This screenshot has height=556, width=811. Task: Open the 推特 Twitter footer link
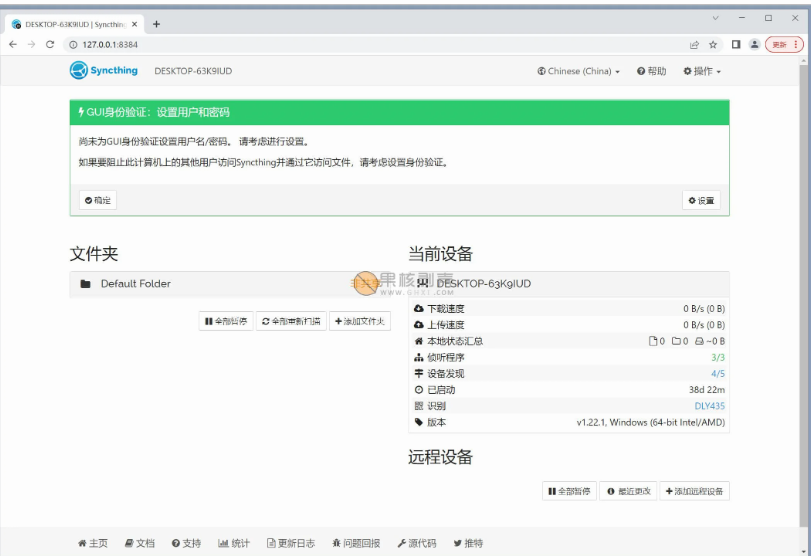469,543
